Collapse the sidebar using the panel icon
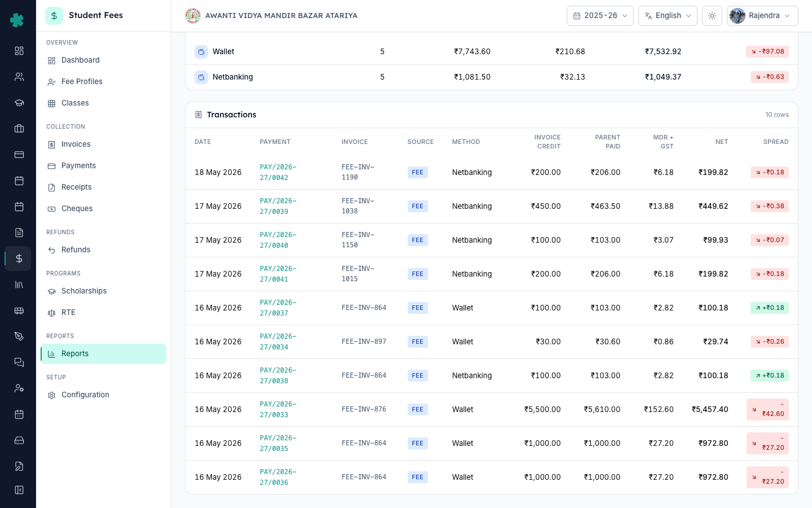Viewport: 812px width, 508px height. coord(19,490)
